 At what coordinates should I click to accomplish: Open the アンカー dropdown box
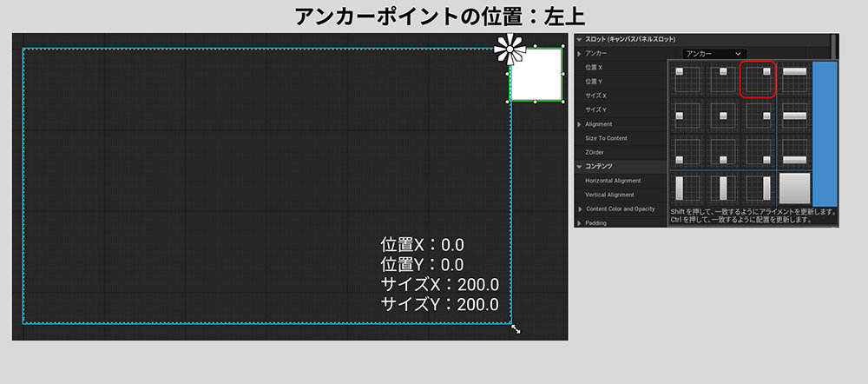(713, 54)
